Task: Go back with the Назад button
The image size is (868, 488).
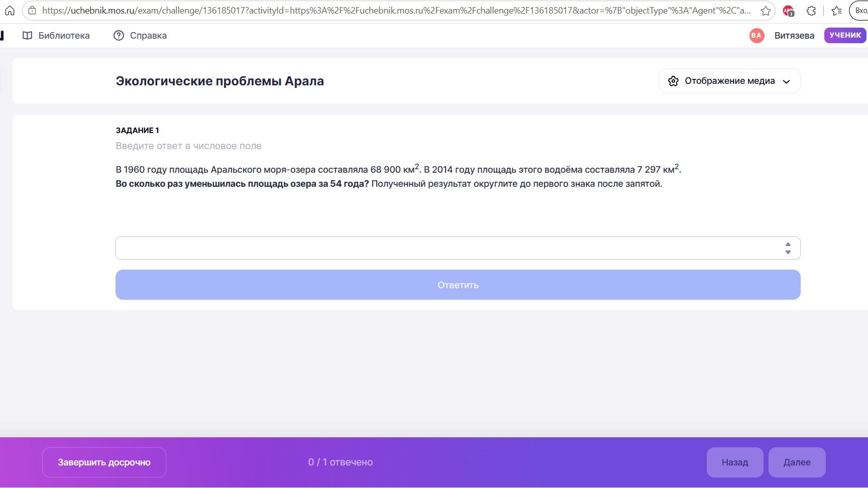Action: click(735, 462)
